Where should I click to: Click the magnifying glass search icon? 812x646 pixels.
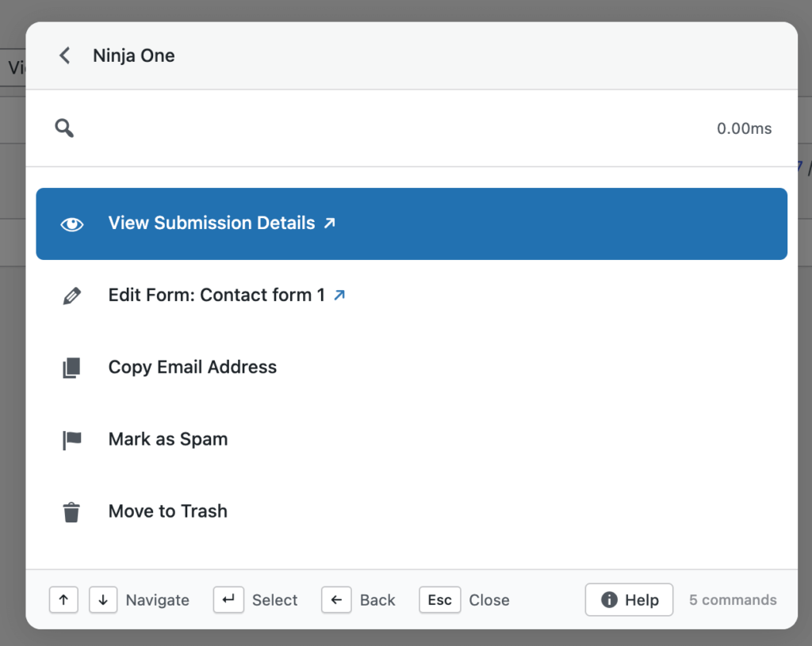pyautogui.click(x=64, y=128)
